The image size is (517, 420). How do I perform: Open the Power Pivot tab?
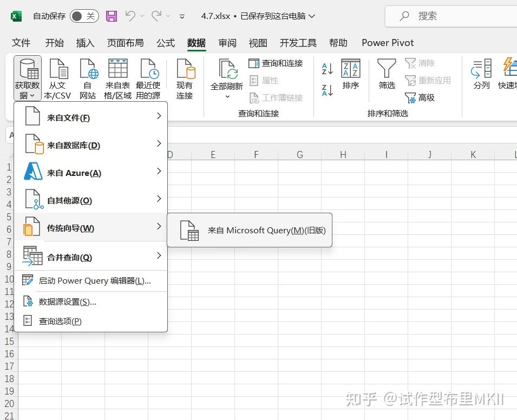point(387,43)
